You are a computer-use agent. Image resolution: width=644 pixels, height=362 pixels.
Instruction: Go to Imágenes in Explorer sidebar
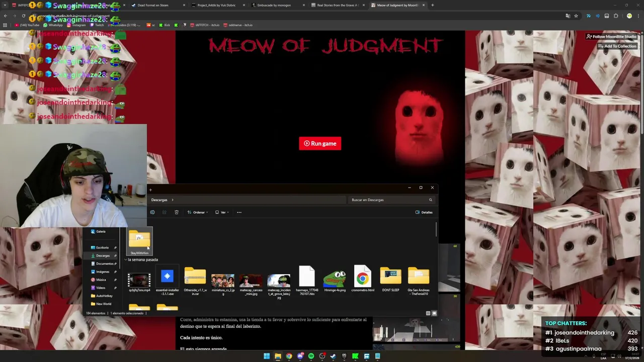click(x=103, y=271)
